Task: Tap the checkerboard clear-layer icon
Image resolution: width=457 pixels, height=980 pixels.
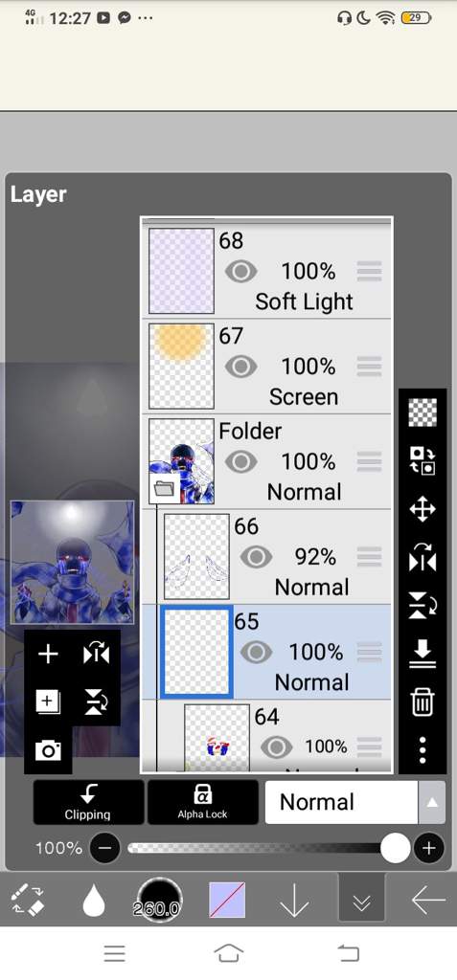Action: 423,412
